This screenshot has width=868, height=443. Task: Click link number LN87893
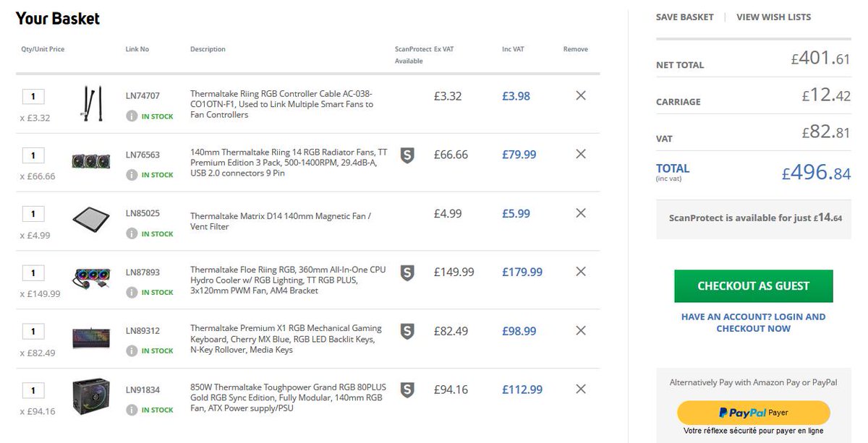(142, 272)
